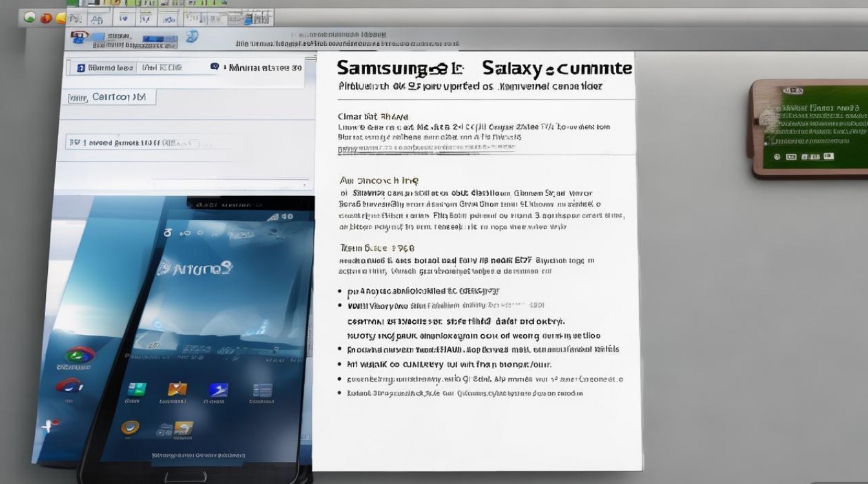This screenshot has height=484, width=868.
Task: Tap the gray list app icon on phone
Action: coord(262,389)
